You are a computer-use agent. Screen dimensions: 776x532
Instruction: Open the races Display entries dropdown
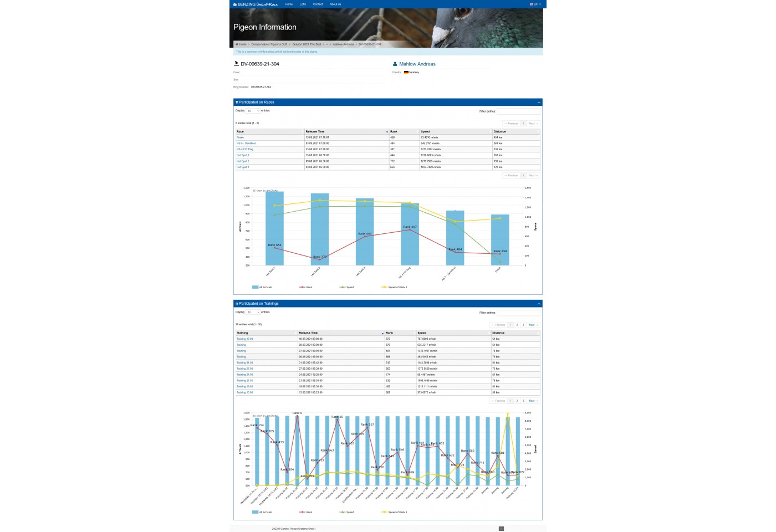[253, 111]
